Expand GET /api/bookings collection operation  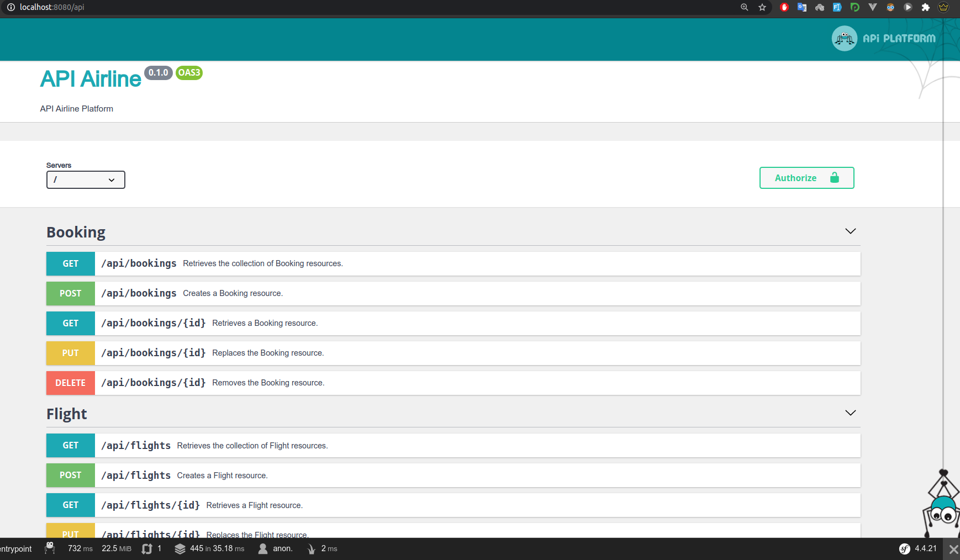[x=453, y=263]
